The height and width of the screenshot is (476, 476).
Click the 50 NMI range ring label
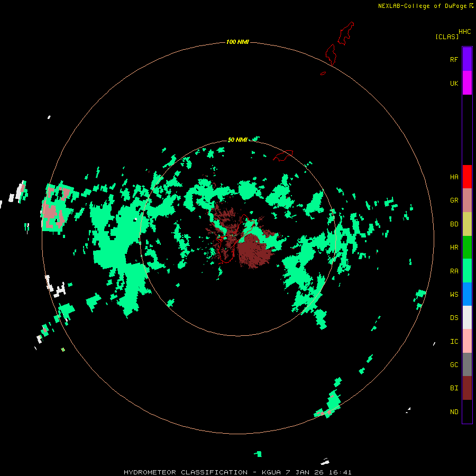tap(237, 140)
